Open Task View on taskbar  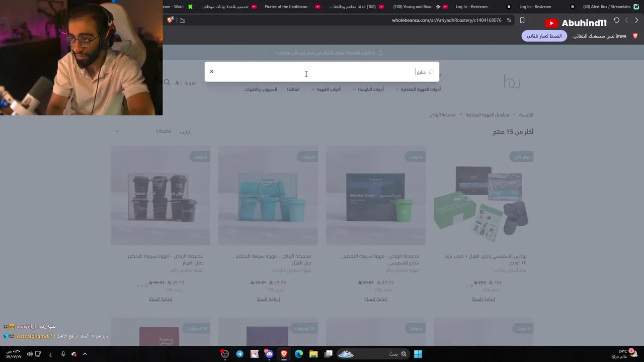pyautogui.click(x=329, y=354)
